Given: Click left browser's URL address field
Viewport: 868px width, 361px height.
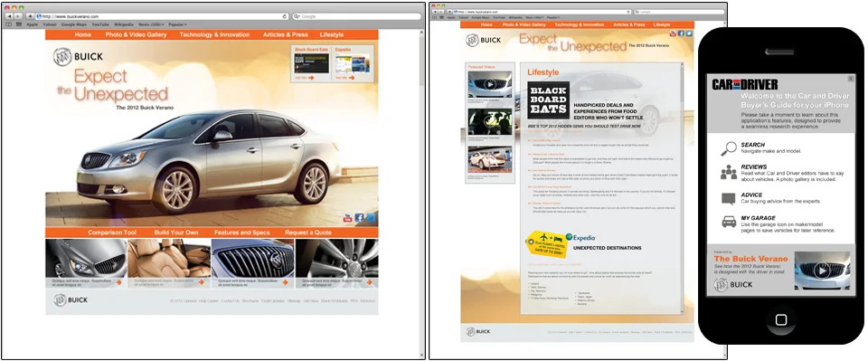Looking at the screenshot, I should (162, 16).
